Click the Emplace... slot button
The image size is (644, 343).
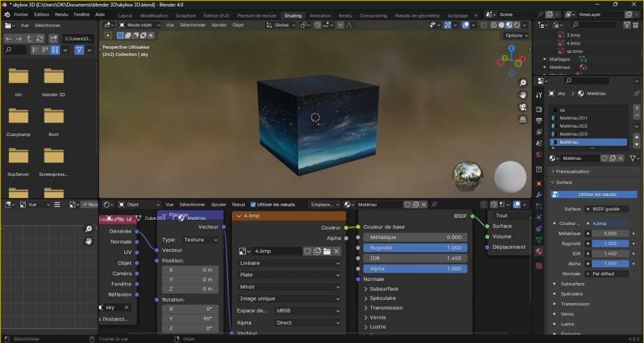(x=325, y=204)
